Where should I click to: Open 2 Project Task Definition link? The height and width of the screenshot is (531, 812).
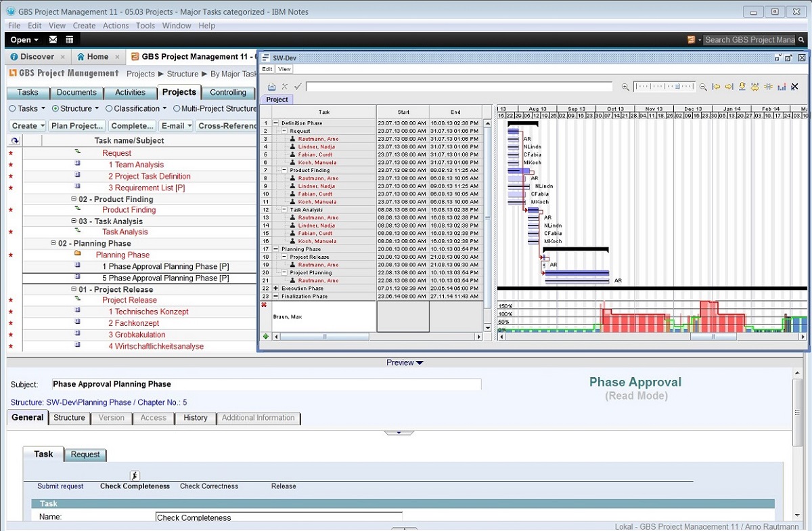click(x=149, y=176)
